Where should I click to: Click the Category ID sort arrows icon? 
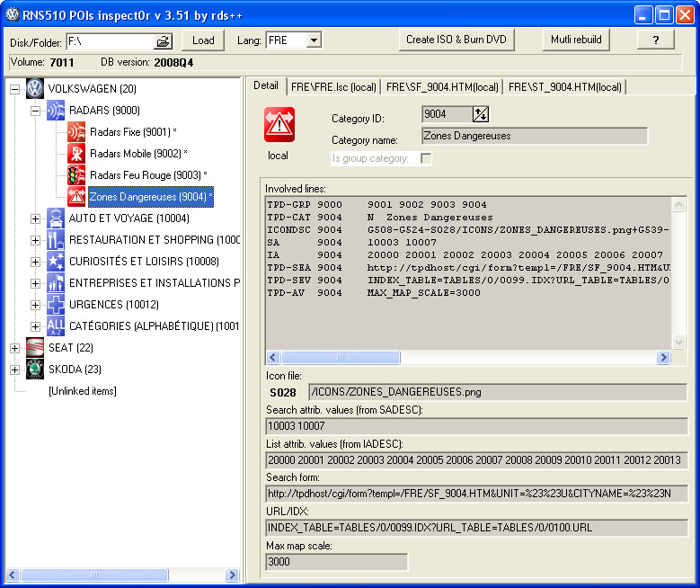click(x=481, y=113)
